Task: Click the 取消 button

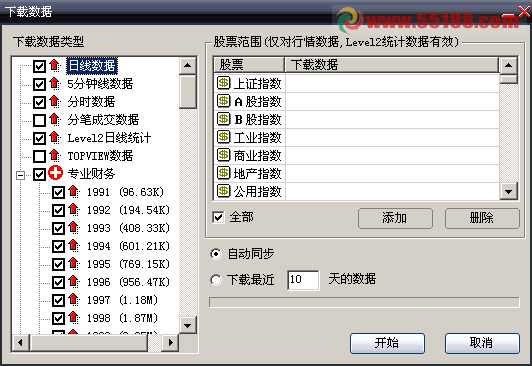Action: [482, 343]
